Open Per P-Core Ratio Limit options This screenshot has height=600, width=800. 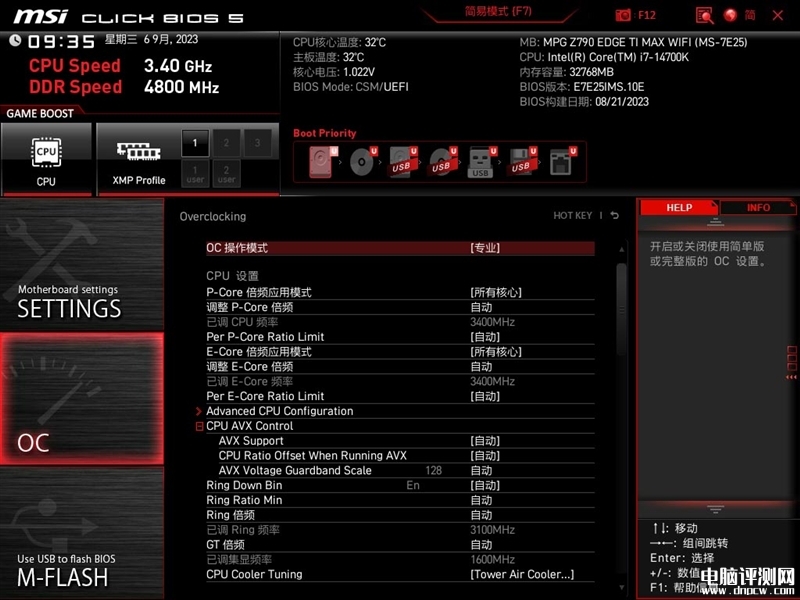pyautogui.click(x=400, y=337)
